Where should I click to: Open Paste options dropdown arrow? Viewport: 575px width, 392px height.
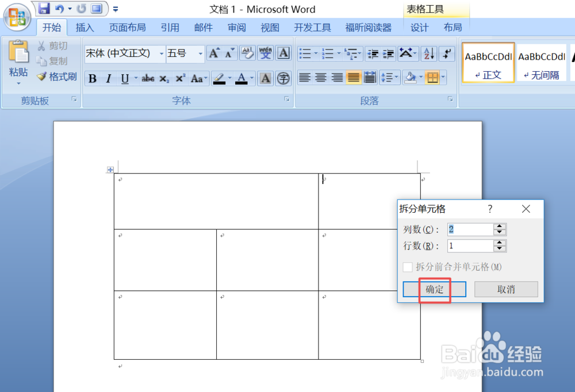point(18,83)
